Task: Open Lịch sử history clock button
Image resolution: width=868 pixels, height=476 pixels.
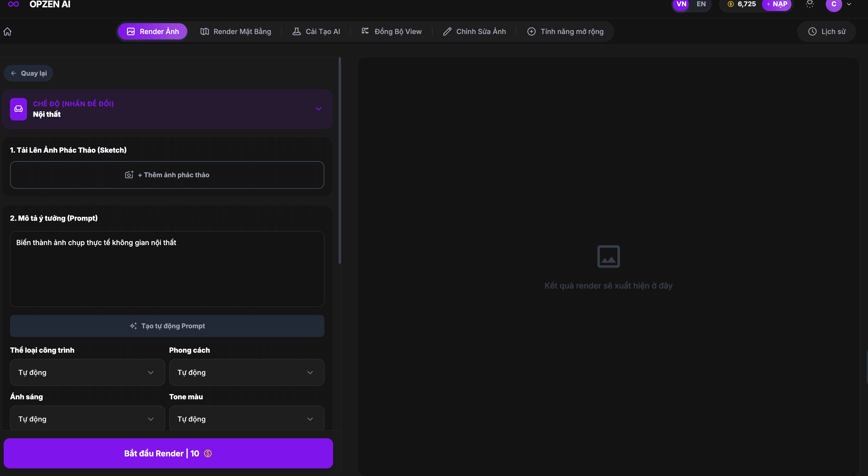Action: click(827, 32)
